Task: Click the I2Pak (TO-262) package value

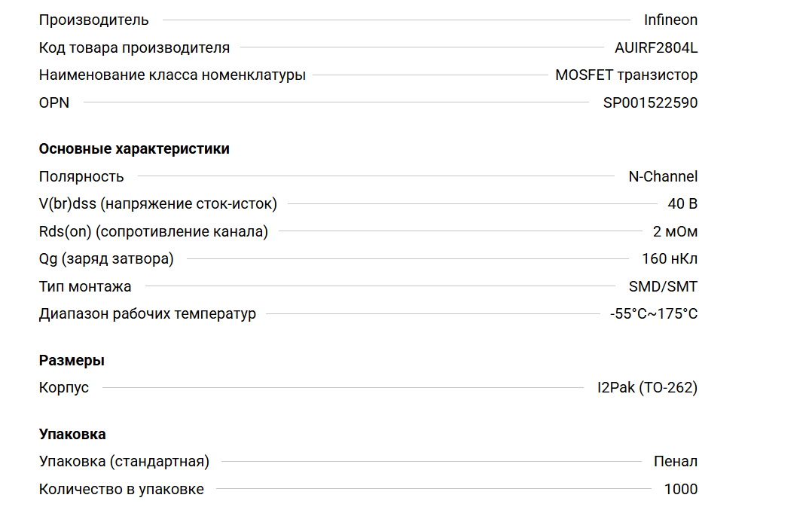Action: [x=647, y=387]
